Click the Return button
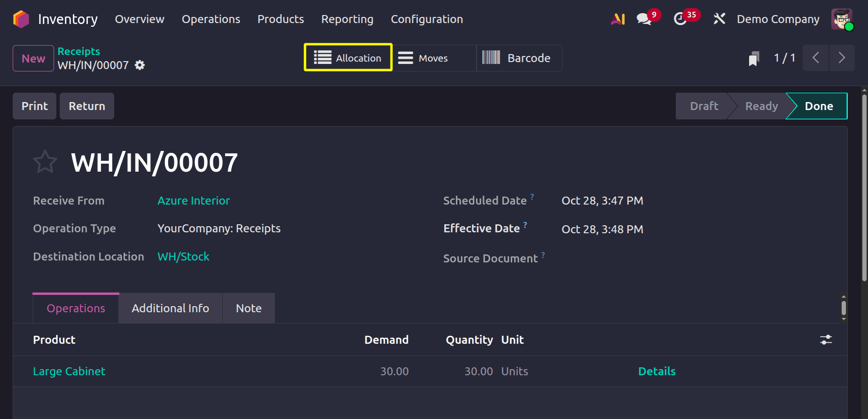Screen dimensions: 868x419 [87, 106]
